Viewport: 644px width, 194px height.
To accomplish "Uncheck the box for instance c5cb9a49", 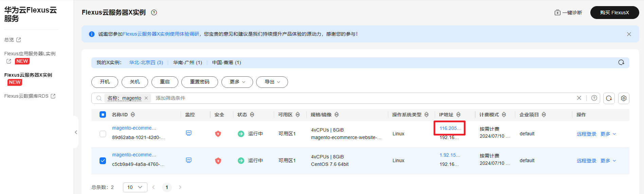I will 103,160.
